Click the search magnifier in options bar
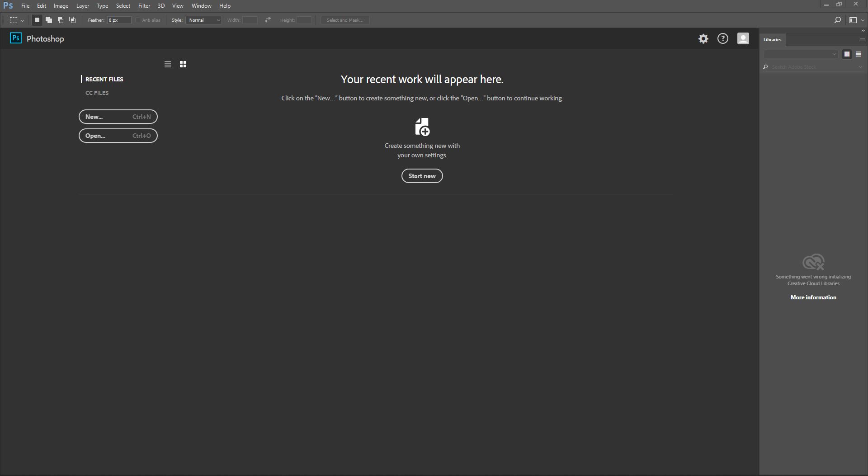The width and height of the screenshot is (868, 476). (x=837, y=20)
